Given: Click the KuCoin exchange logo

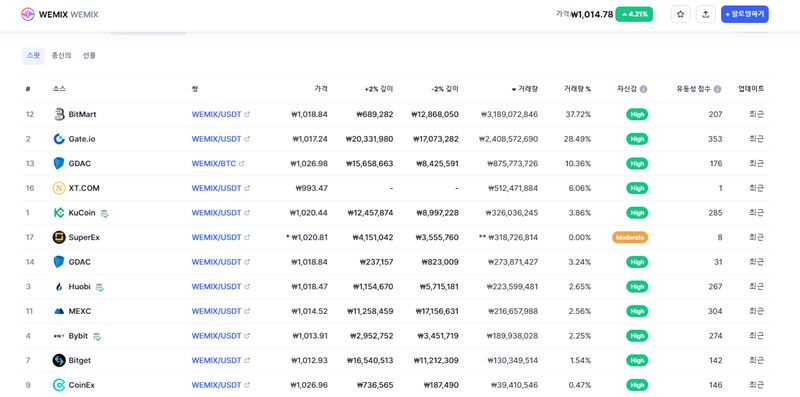Looking at the screenshot, I should [59, 213].
